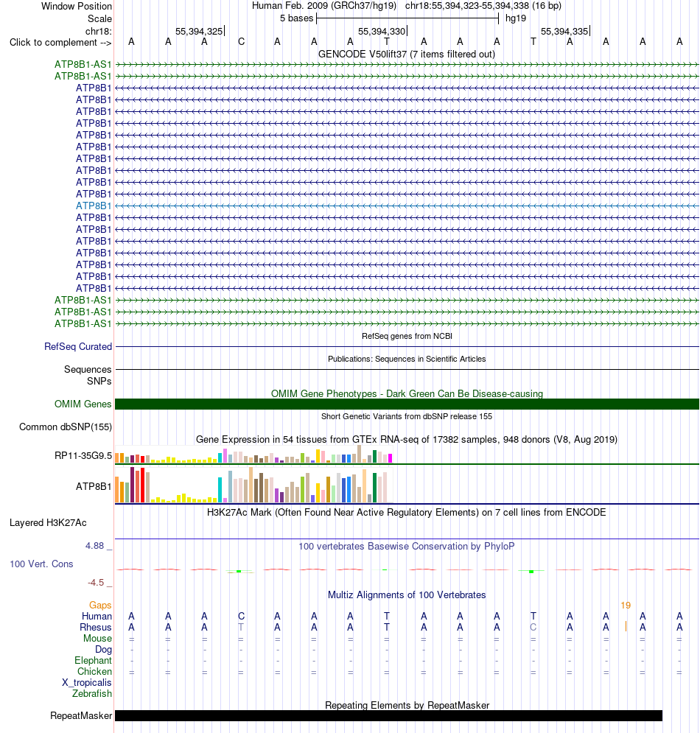Click the C base in the Human alignment row
The height and width of the screenshot is (733, 700).
click(x=241, y=616)
